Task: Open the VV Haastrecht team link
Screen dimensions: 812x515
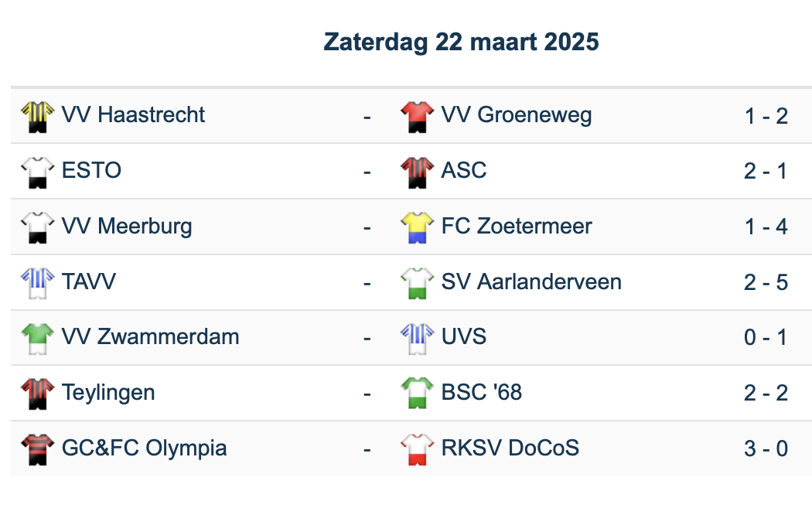Action: click(x=133, y=115)
